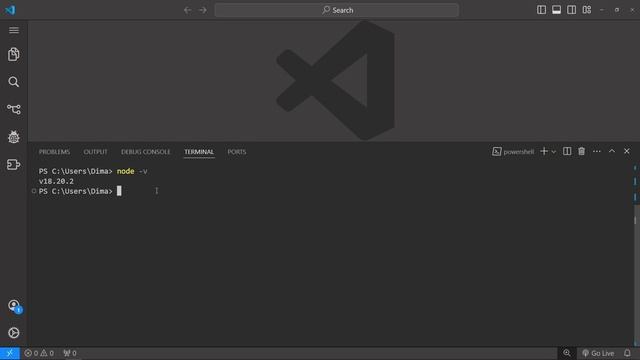Select the TERMINAL tab

(199, 152)
